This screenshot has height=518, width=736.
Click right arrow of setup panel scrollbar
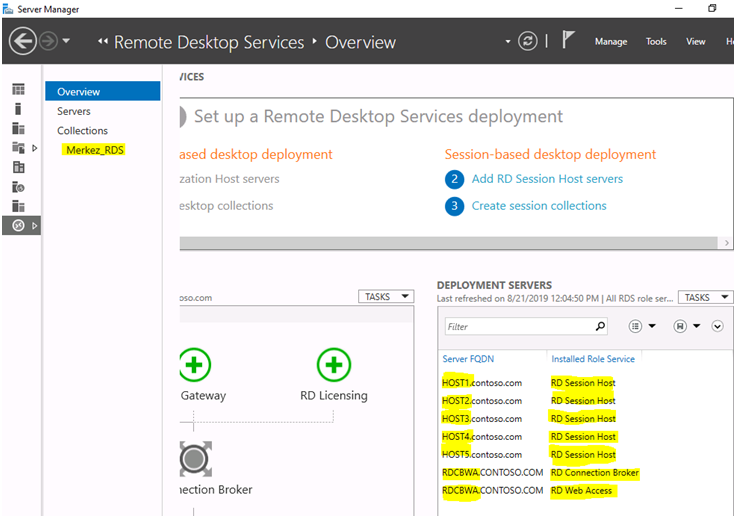pyautogui.click(x=726, y=243)
